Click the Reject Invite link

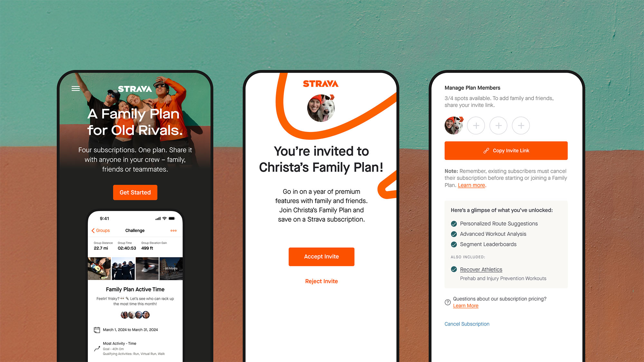[x=322, y=281]
